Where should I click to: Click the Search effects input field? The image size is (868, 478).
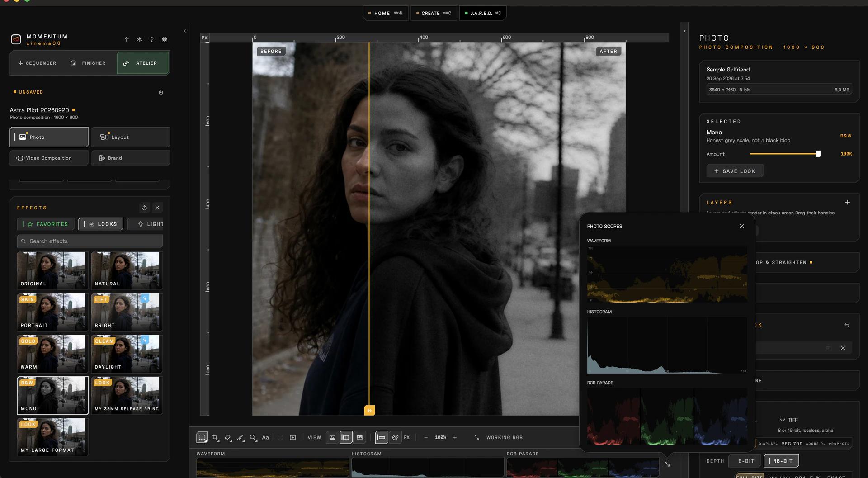tap(90, 241)
